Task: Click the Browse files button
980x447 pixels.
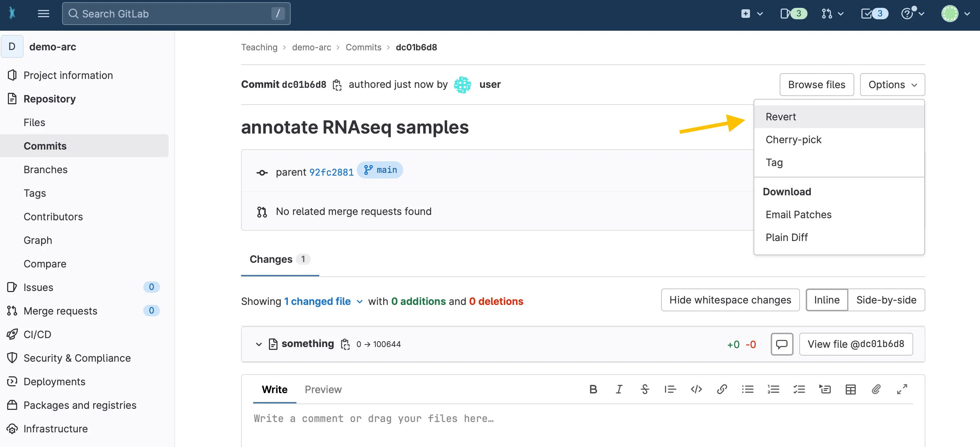Action: [x=816, y=85]
